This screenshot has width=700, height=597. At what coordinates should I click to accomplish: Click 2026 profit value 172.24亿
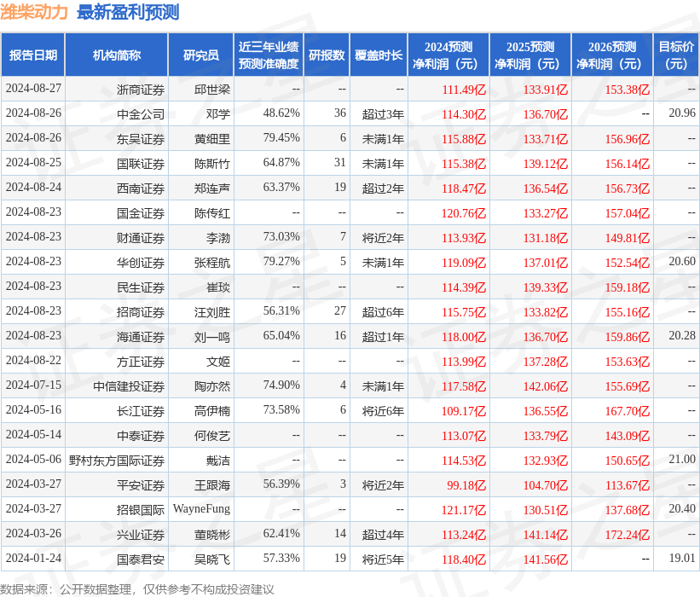[x=628, y=535]
